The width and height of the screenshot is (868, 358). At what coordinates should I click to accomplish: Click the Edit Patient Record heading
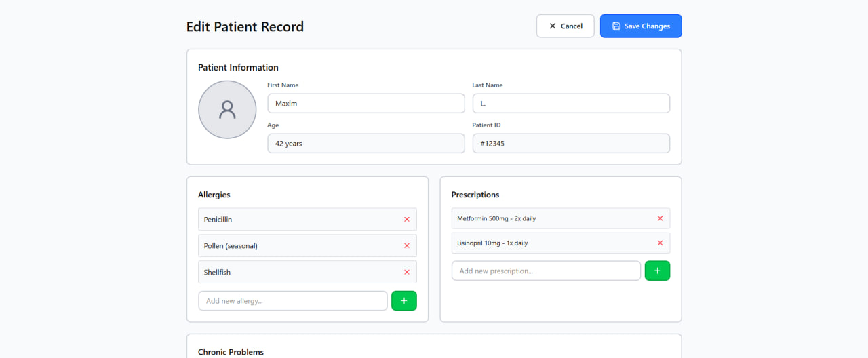[245, 26]
